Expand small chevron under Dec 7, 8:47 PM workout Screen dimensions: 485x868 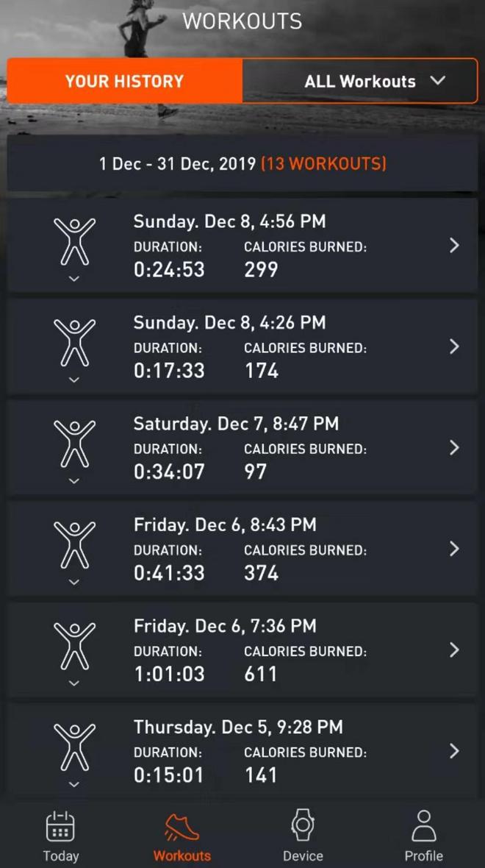tap(74, 480)
